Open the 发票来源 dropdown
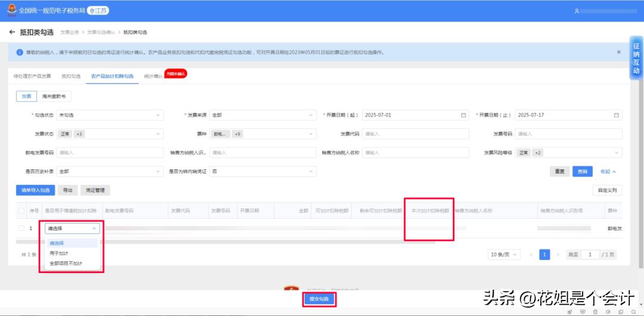The height and width of the screenshot is (316, 644). pos(263,115)
